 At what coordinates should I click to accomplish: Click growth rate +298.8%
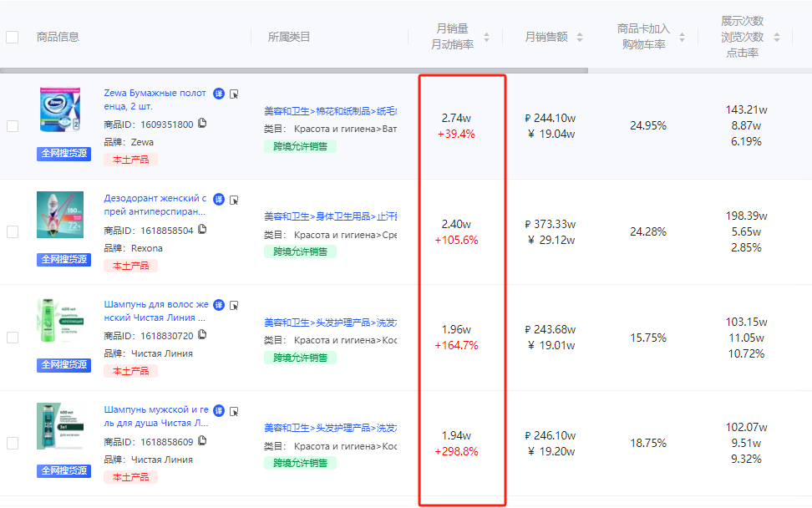point(456,451)
